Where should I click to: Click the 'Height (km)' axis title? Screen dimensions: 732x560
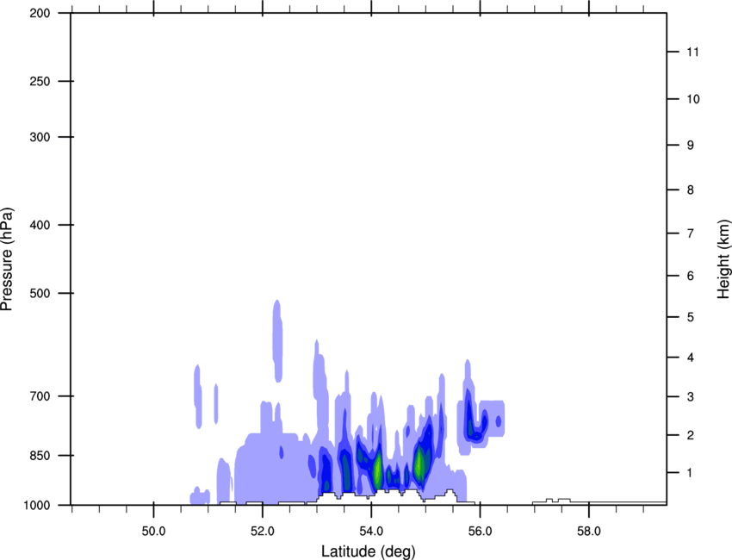click(724, 259)
